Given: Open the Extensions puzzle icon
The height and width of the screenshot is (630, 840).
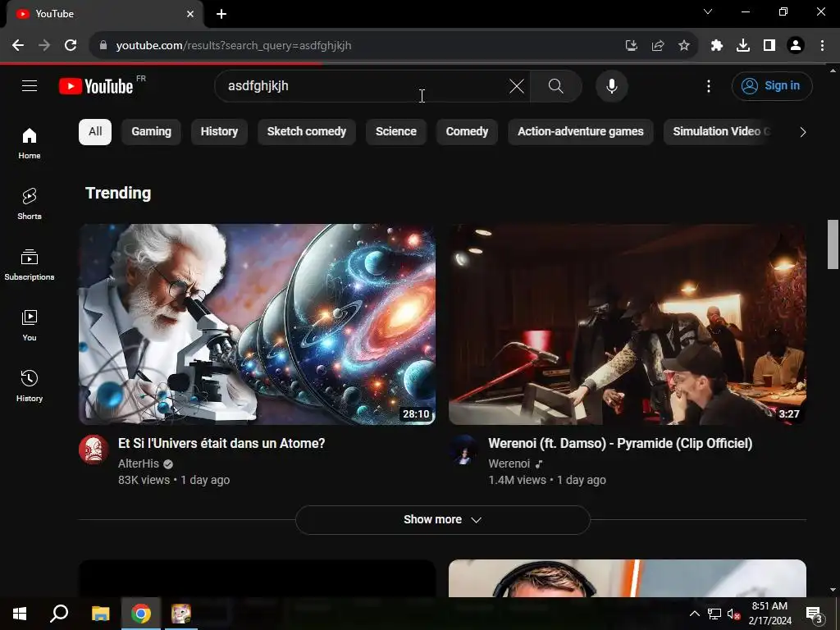Looking at the screenshot, I should click(x=716, y=46).
